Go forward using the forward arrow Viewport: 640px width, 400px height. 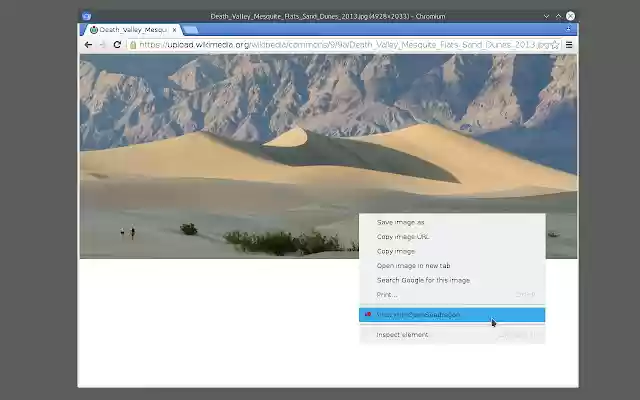tap(102, 45)
